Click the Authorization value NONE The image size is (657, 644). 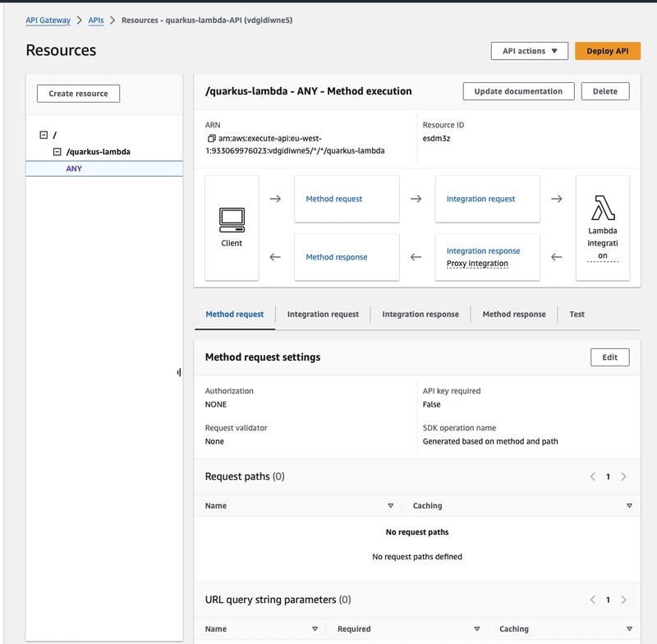click(x=216, y=404)
